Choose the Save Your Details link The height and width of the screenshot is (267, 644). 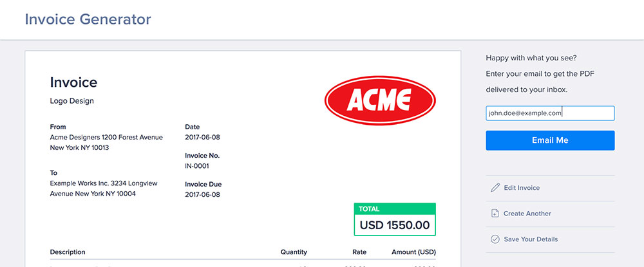coord(531,239)
